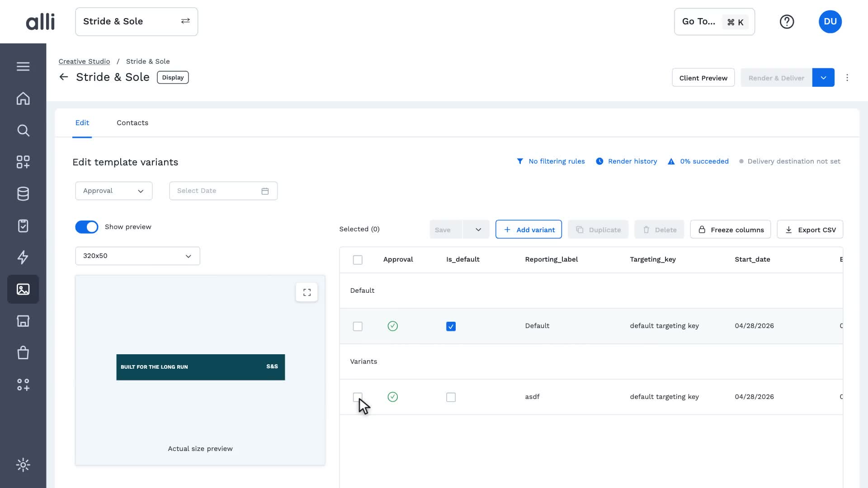
Task: Click the alli logo
Action: pos(40,21)
